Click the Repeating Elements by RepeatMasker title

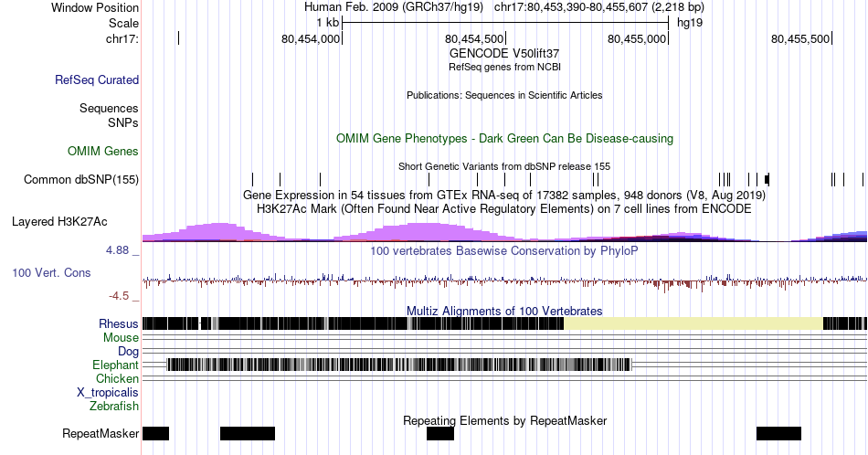click(504, 420)
